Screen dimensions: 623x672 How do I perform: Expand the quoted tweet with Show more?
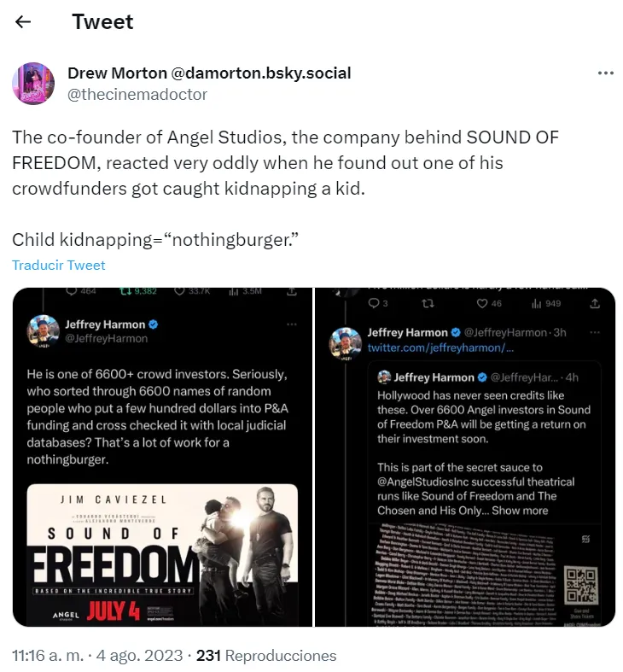tap(519, 511)
